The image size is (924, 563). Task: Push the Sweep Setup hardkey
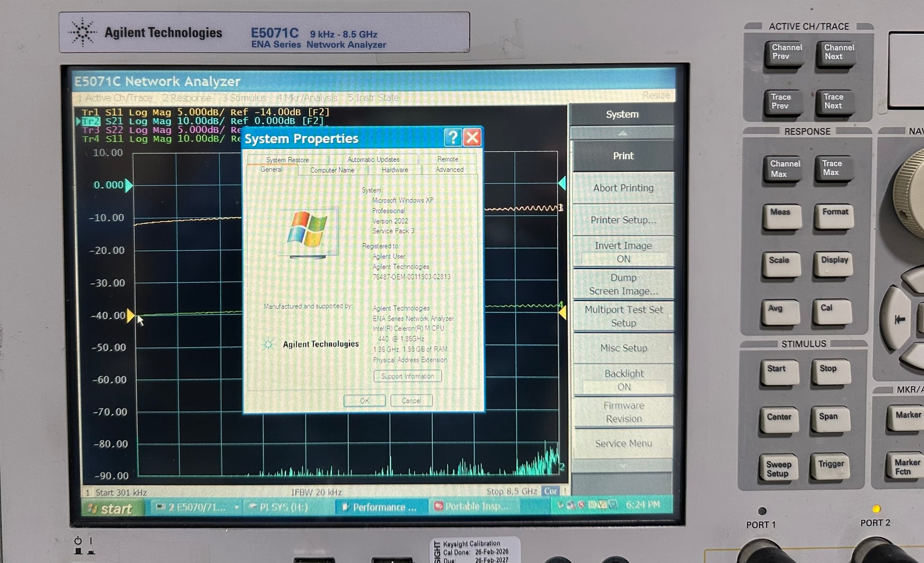click(778, 468)
